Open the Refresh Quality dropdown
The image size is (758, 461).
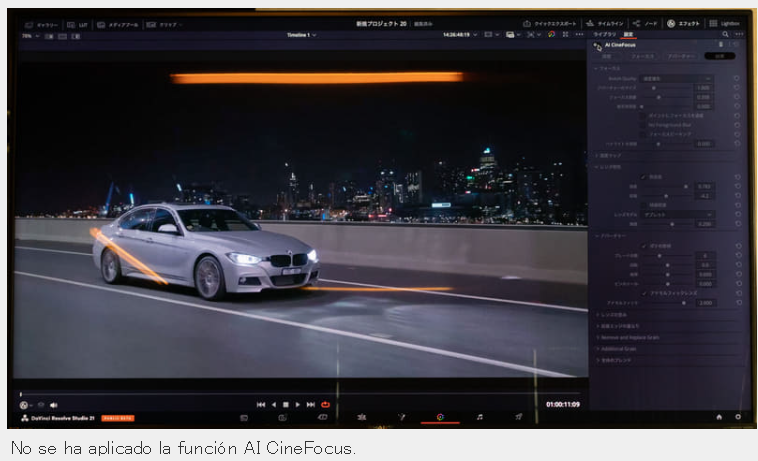click(676, 78)
